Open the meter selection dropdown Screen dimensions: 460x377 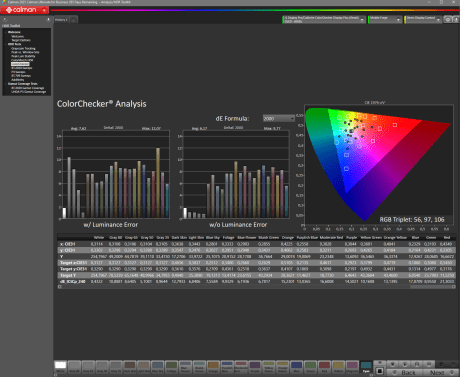point(324,20)
